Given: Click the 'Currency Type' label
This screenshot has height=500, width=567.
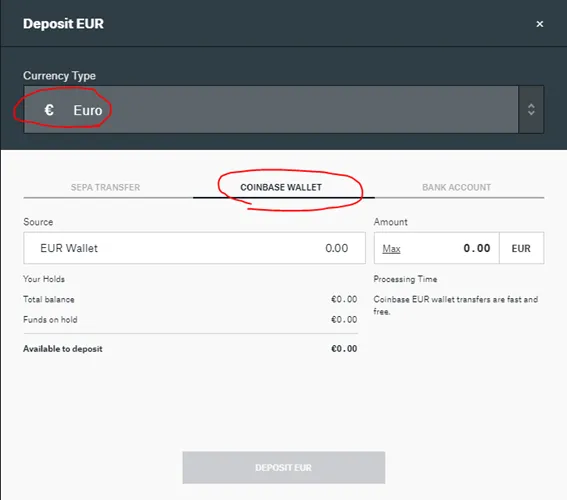Looking at the screenshot, I should click(x=59, y=76).
